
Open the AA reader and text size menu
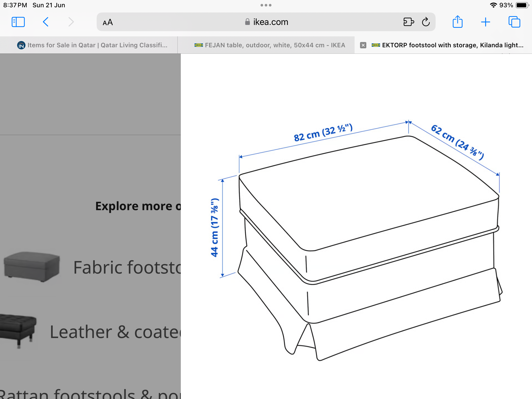(108, 22)
